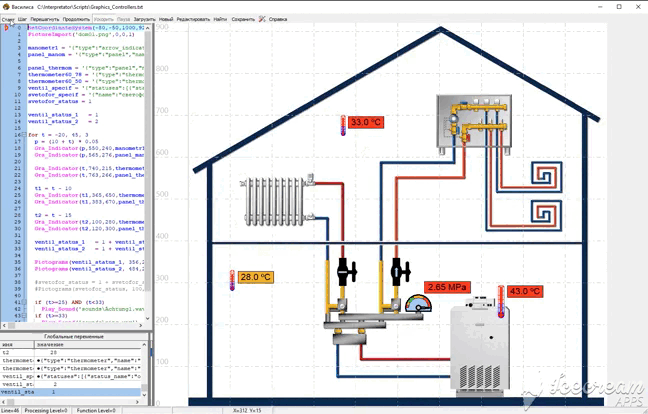Image resolution: width=648 pixels, height=414 pixels.
Task: Click the Новый toolbar button
Action: coord(166,19)
